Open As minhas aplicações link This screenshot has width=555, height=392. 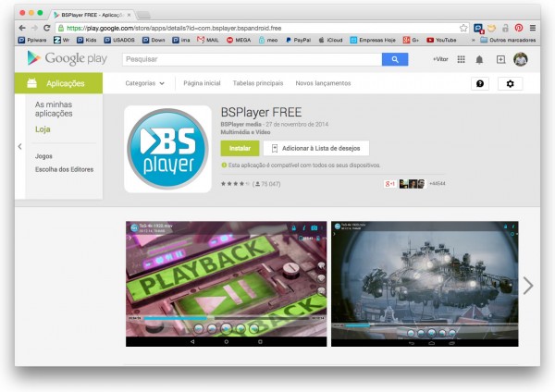pos(54,109)
